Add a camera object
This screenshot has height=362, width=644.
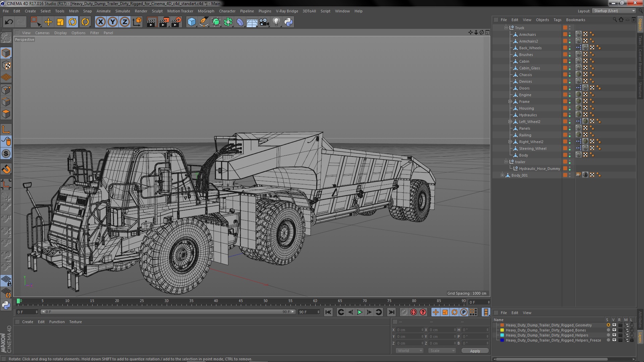(264, 22)
